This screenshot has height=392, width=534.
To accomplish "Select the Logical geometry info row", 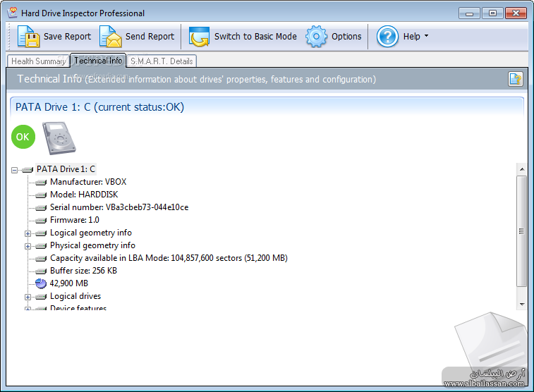I will (91, 233).
